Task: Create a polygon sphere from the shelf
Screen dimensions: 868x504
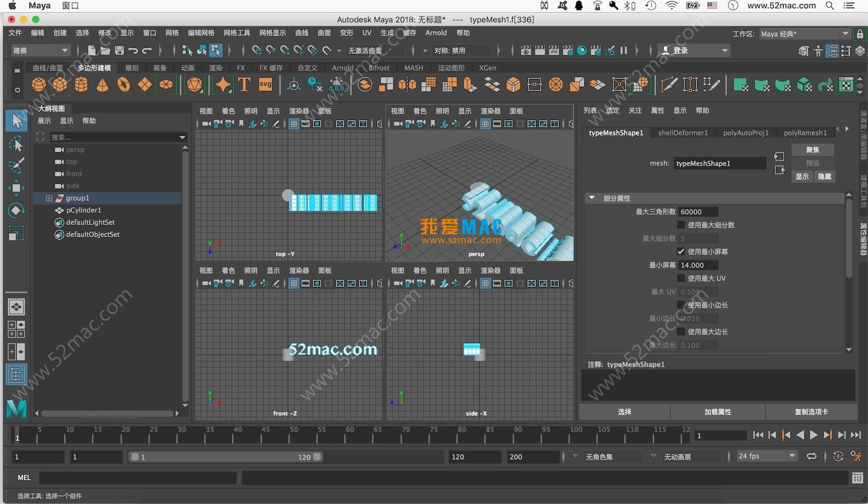Action: [x=39, y=85]
